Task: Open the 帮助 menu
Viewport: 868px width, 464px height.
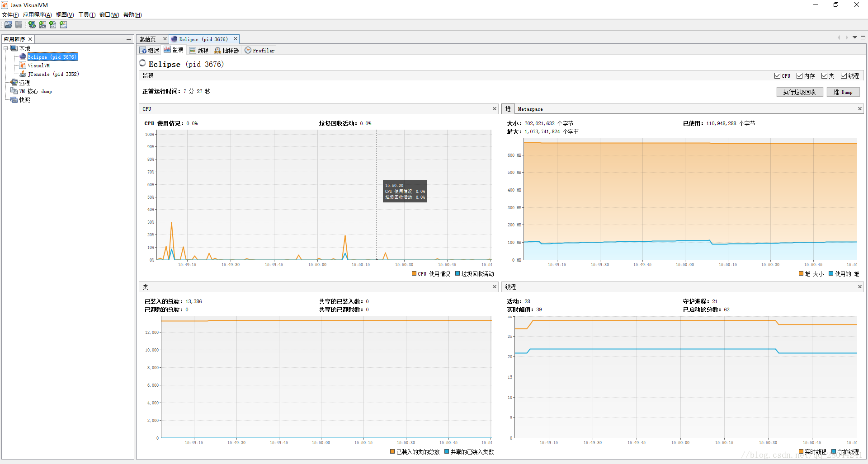Action: tap(132, 15)
